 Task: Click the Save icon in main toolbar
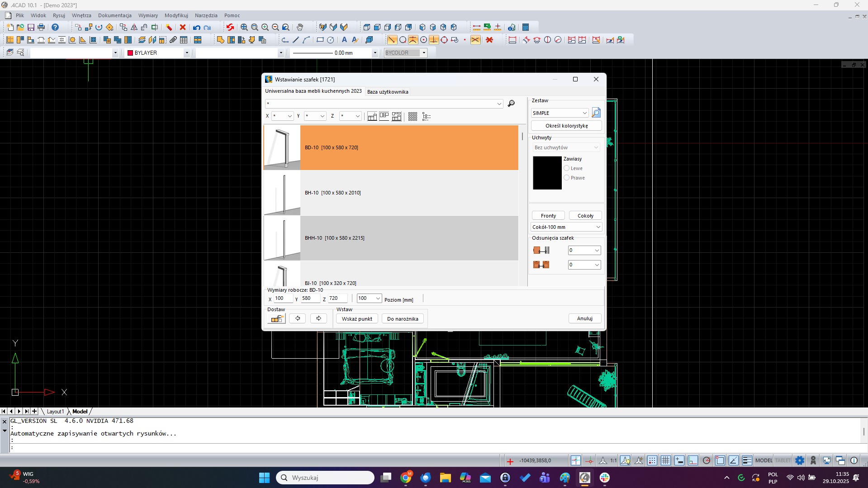tap(31, 27)
